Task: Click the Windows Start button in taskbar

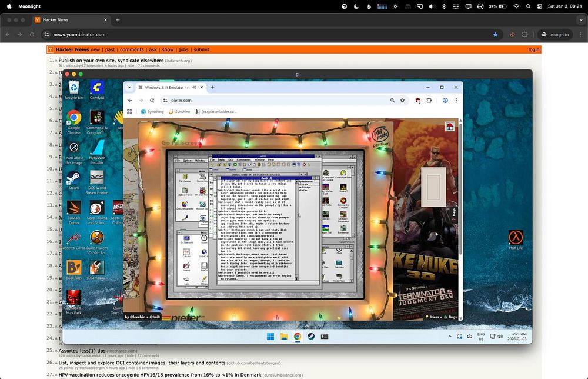Action: [270, 337]
